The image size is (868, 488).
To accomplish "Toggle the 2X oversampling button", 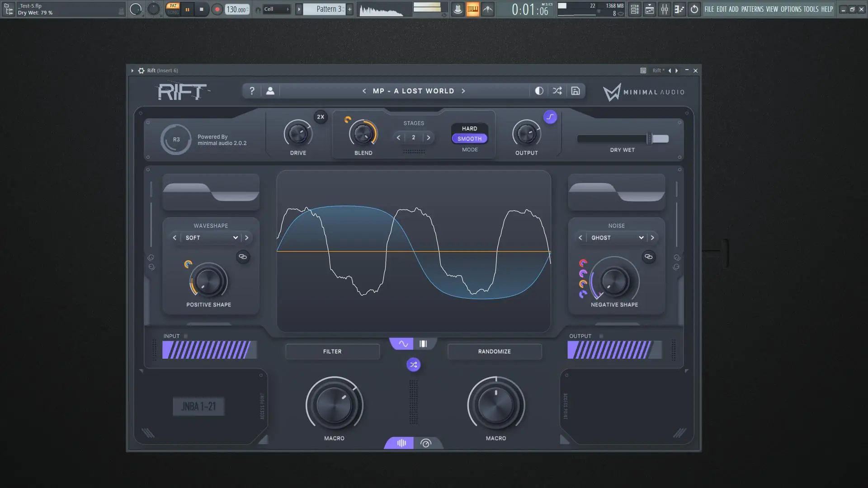I will tap(321, 117).
